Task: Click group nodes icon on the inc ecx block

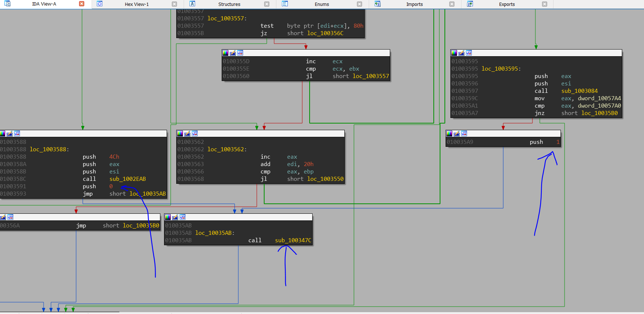Action: (240, 53)
